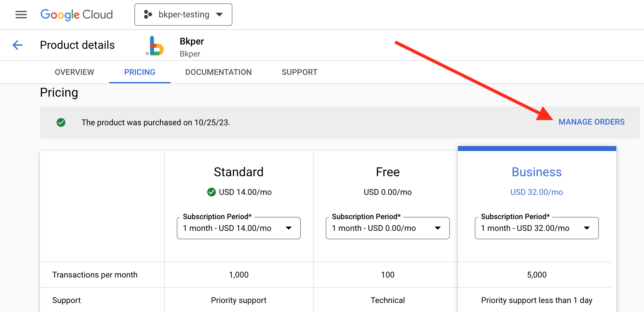Select the Business plan heading
This screenshot has height=312, width=644.
[537, 172]
